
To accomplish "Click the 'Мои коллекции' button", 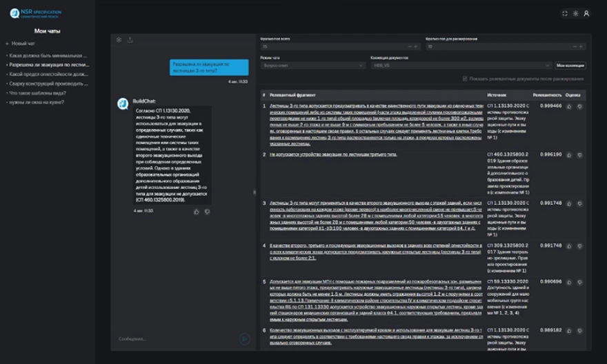I will (x=570, y=65).
